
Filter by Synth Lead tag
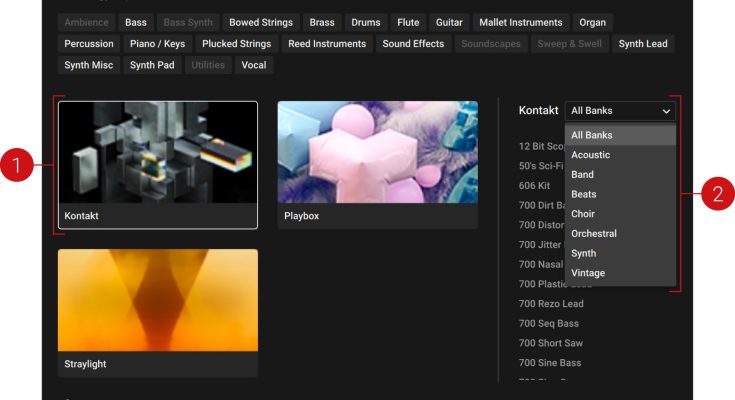[x=642, y=44]
